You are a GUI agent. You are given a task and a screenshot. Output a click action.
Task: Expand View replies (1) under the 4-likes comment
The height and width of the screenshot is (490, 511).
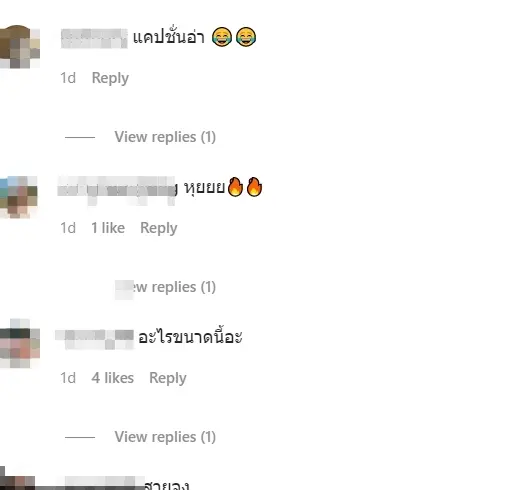point(165,437)
